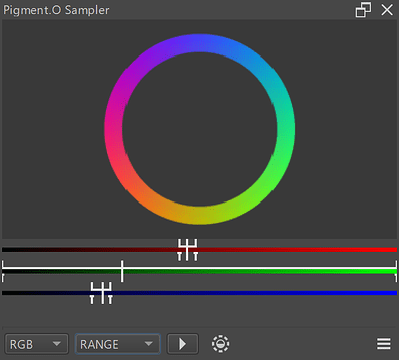
Task: Click the dashed circle sampler icon
Action: pos(220,344)
